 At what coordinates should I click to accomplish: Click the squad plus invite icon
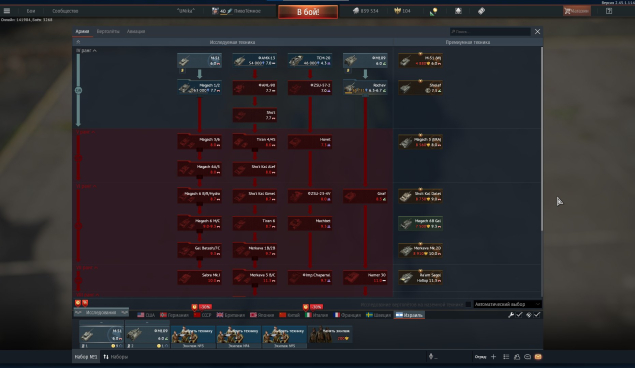click(x=493, y=357)
